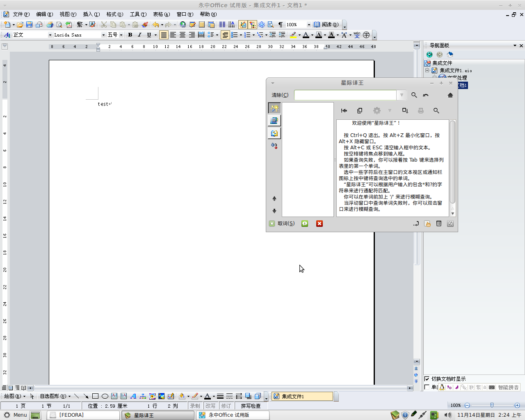Open the paragraph style 正文 dropdown
The image size is (525, 420).
point(50,35)
